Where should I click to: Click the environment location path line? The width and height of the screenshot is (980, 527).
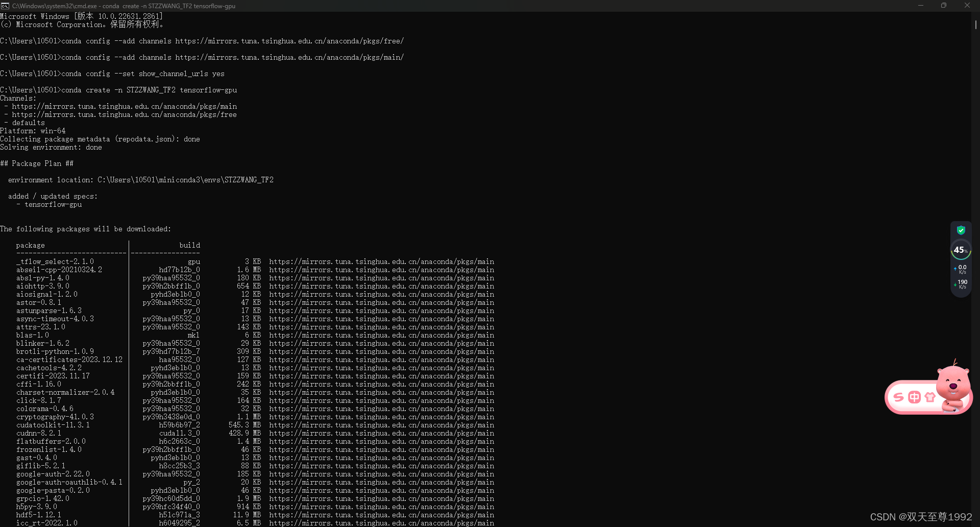tap(141, 180)
